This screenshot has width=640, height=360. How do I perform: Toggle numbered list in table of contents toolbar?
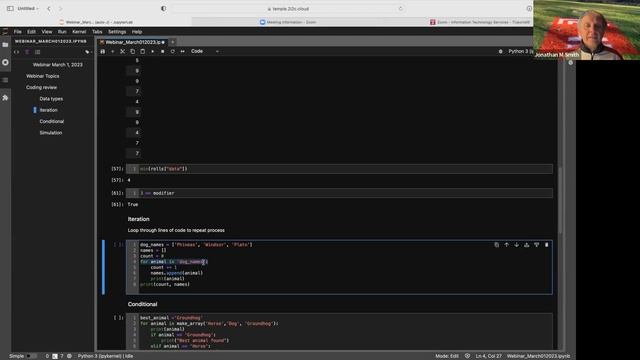point(38,52)
